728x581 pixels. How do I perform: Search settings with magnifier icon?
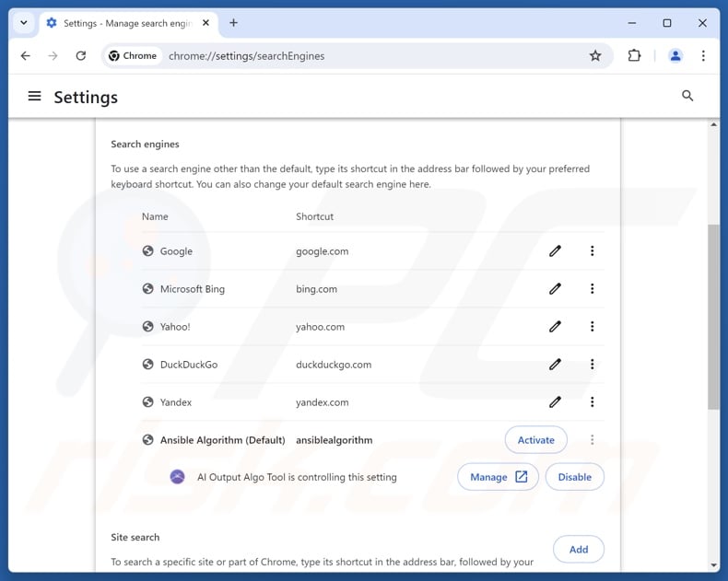click(x=687, y=96)
